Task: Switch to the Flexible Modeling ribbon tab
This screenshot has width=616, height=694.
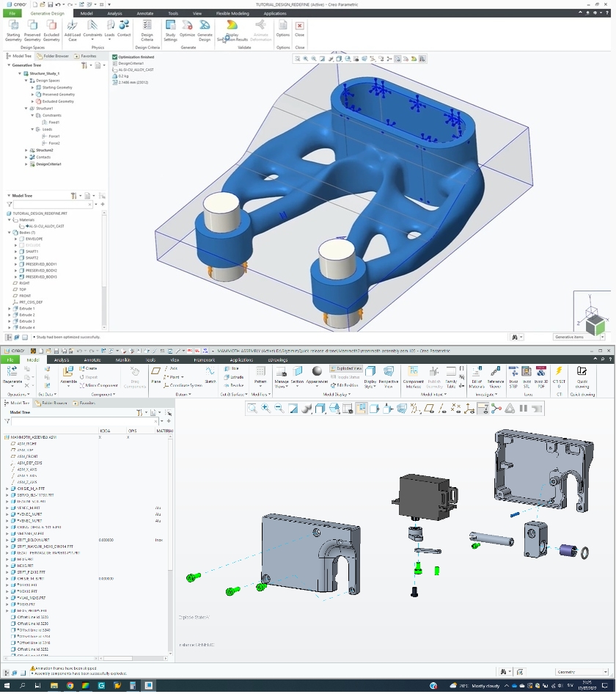Action: (232, 13)
